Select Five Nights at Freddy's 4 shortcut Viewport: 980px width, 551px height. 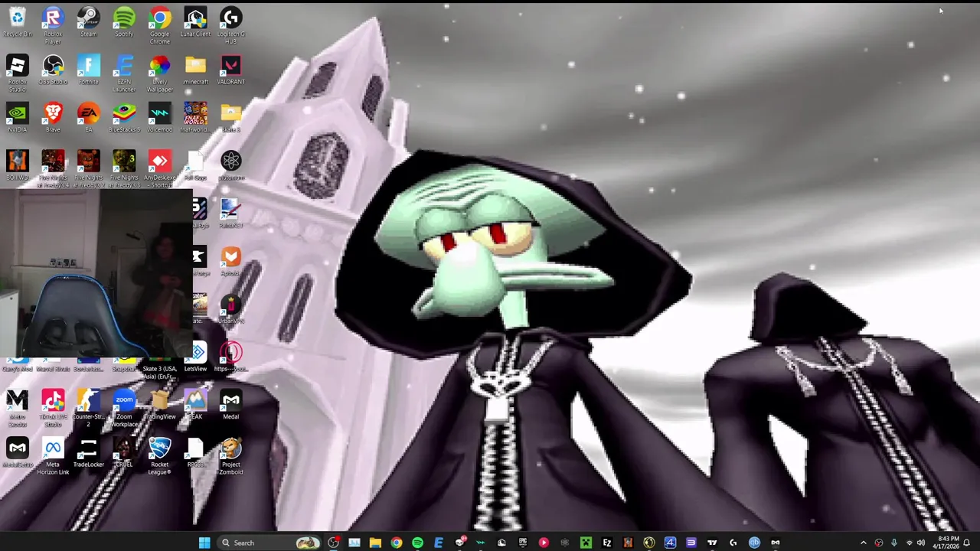53,169
